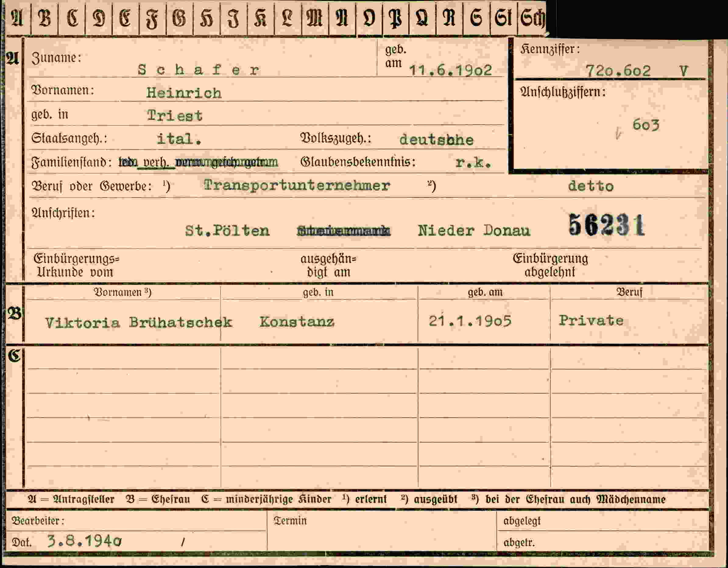This screenshot has height=568, width=728.
Task: Select the region 'Nieder Donau'
Action: point(474,230)
